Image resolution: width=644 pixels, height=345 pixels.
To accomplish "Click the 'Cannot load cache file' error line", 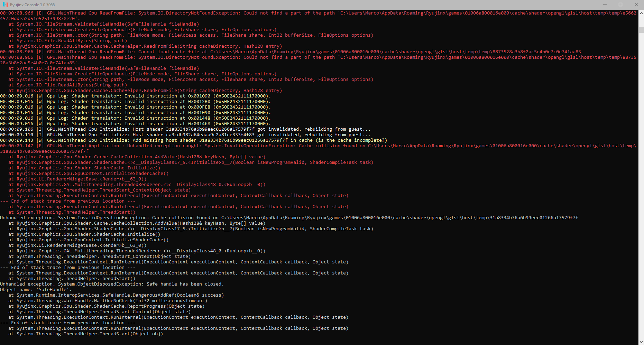I will pyautogui.click(x=291, y=52).
